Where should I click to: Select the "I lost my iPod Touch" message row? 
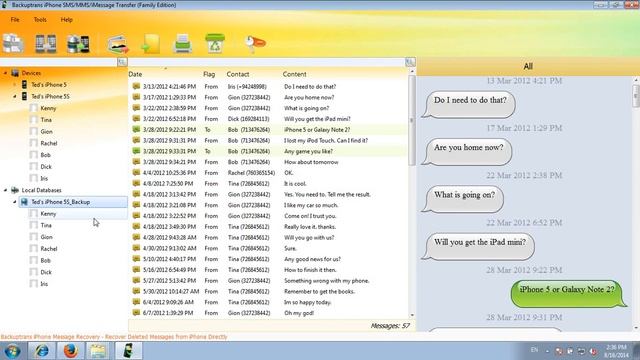pos(268,140)
